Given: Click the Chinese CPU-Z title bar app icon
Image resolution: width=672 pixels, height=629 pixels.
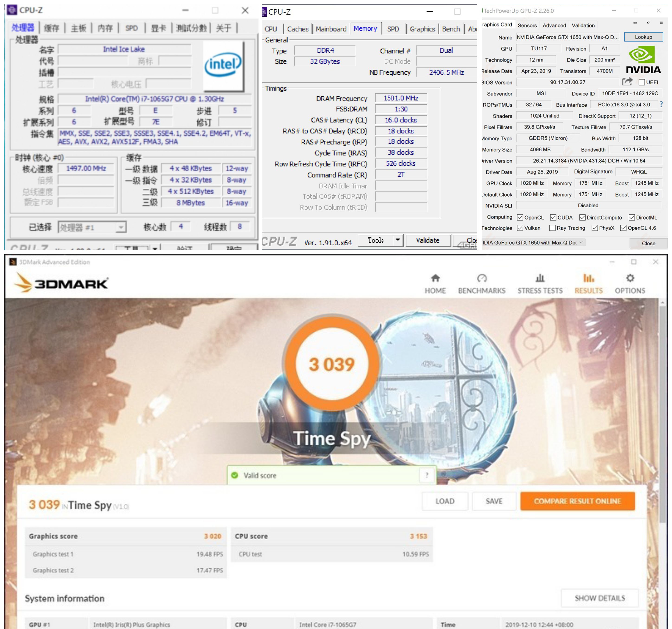Looking at the screenshot, I should pos(12,10).
